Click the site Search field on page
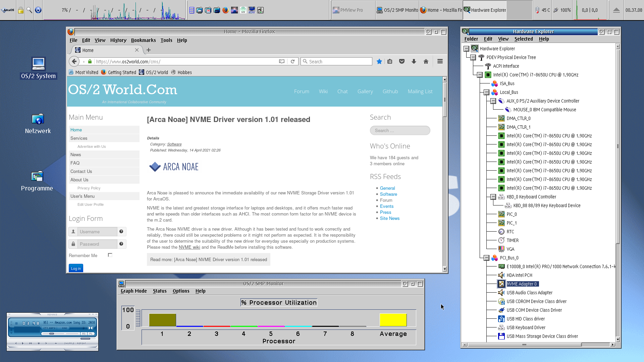644x362 pixels. (x=400, y=130)
